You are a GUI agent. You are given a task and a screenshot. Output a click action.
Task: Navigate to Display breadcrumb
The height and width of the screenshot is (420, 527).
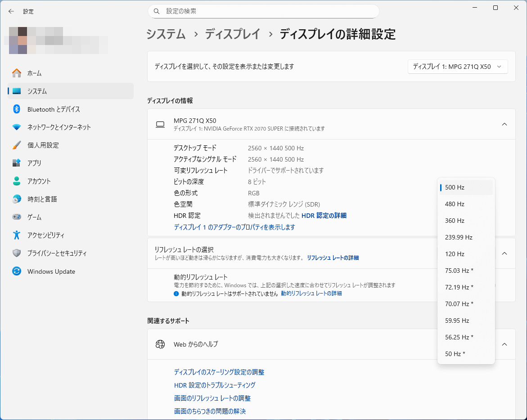coord(233,34)
